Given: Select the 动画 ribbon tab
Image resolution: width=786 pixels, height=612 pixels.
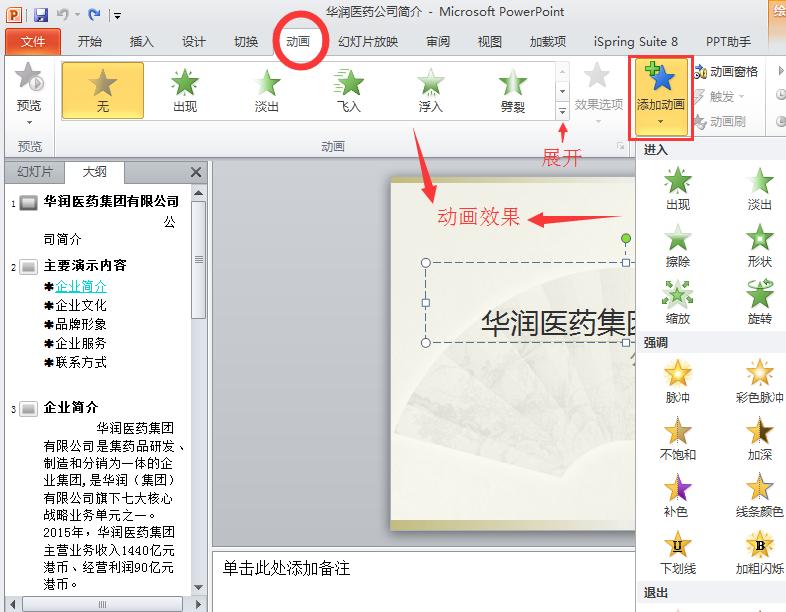Looking at the screenshot, I should 298,42.
